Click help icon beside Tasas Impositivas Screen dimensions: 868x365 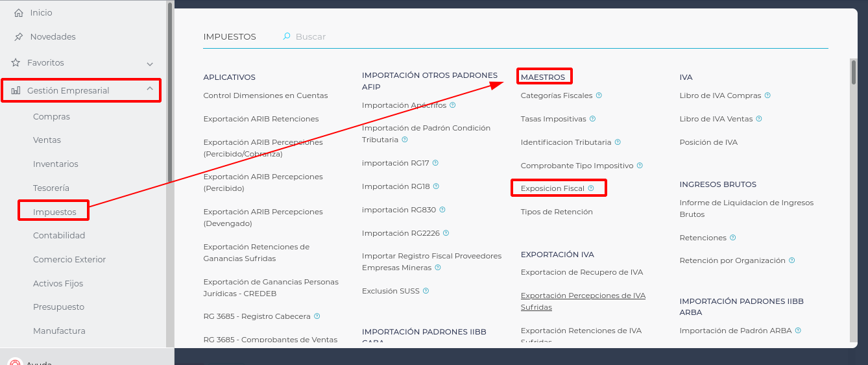tap(592, 119)
